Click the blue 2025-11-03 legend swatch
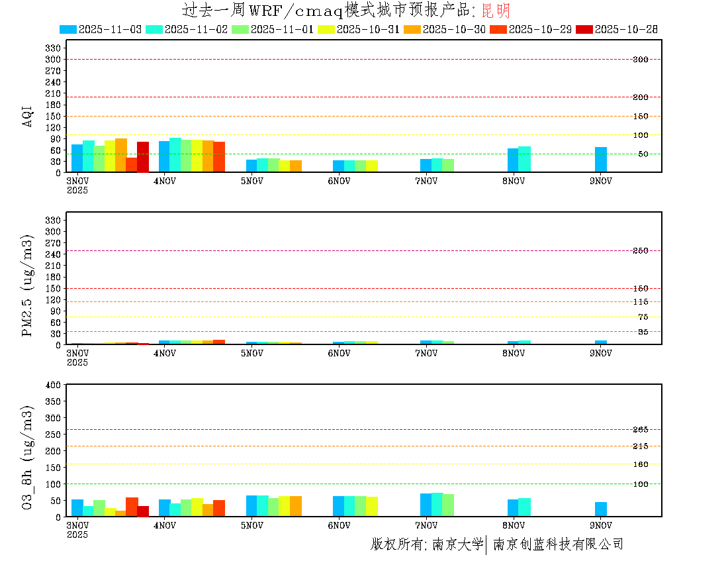This screenshot has height=563, width=728. click(x=68, y=29)
